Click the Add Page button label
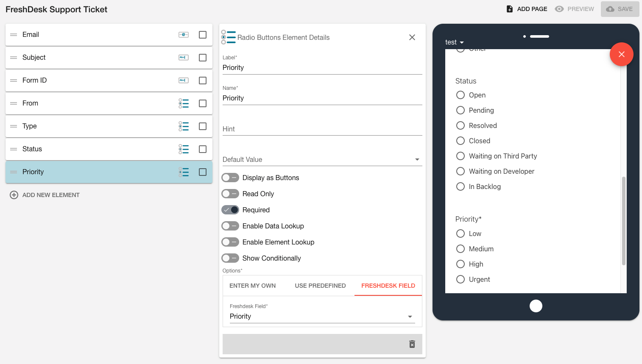This screenshot has width=642, height=364. 532,9
